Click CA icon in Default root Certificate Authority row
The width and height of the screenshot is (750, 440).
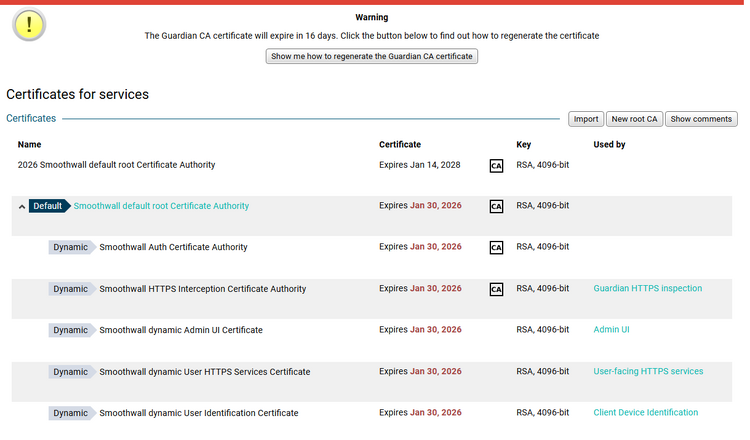click(496, 207)
